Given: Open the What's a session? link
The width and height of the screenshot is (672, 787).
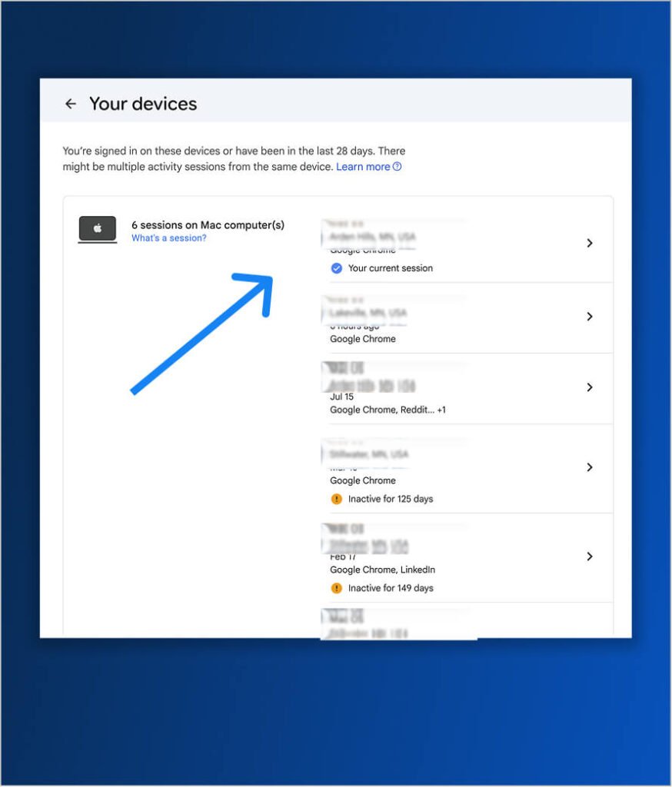Looking at the screenshot, I should pos(168,238).
